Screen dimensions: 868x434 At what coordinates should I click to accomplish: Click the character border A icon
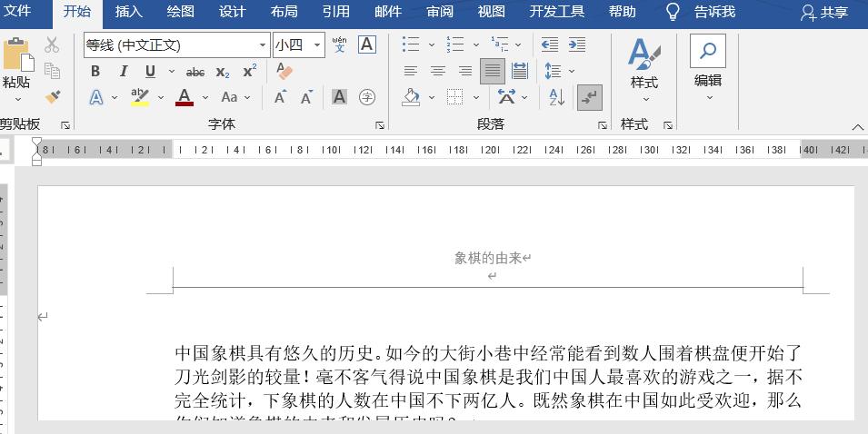(366, 44)
